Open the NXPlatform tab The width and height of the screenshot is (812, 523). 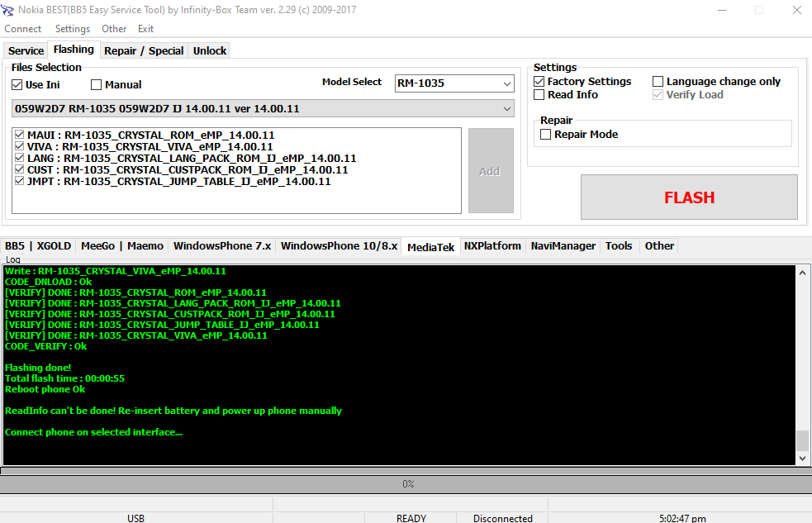[x=492, y=246]
